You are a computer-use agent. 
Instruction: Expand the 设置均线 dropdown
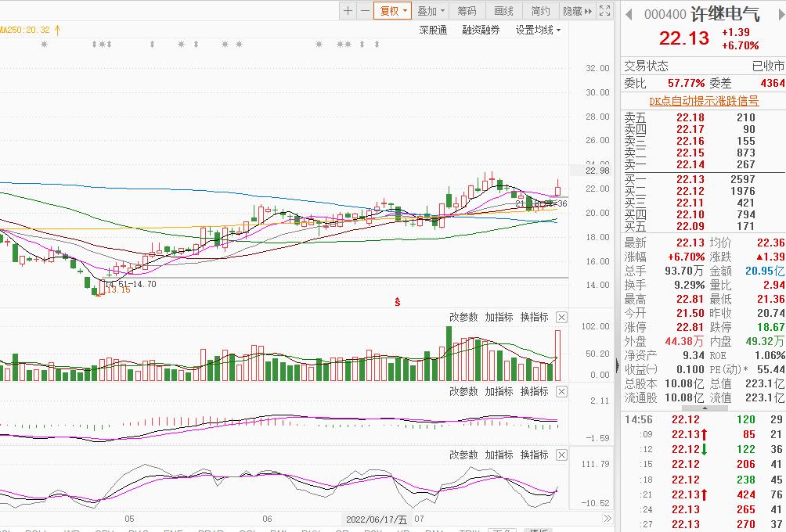click(538, 31)
